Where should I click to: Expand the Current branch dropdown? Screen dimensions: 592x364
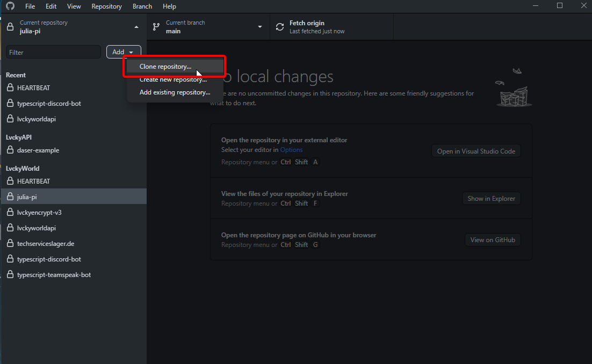tap(260, 27)
